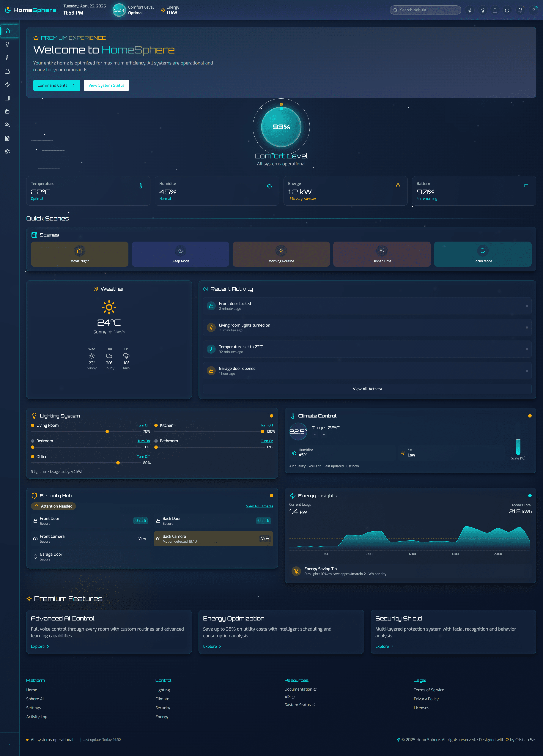This screenshot has width=543, height=756.
Task: Open Activity Log footer link
Action: (x=37, y=717)
